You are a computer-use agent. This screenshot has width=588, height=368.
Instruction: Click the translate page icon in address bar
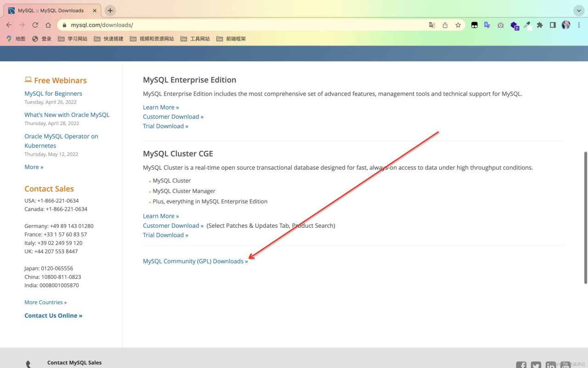click(x=432, y=25)
